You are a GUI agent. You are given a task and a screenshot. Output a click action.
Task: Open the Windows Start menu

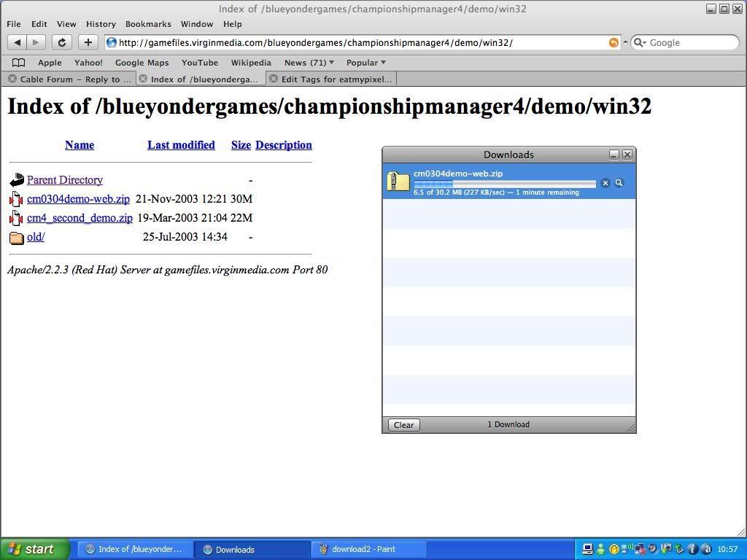[x=34, y=549]
